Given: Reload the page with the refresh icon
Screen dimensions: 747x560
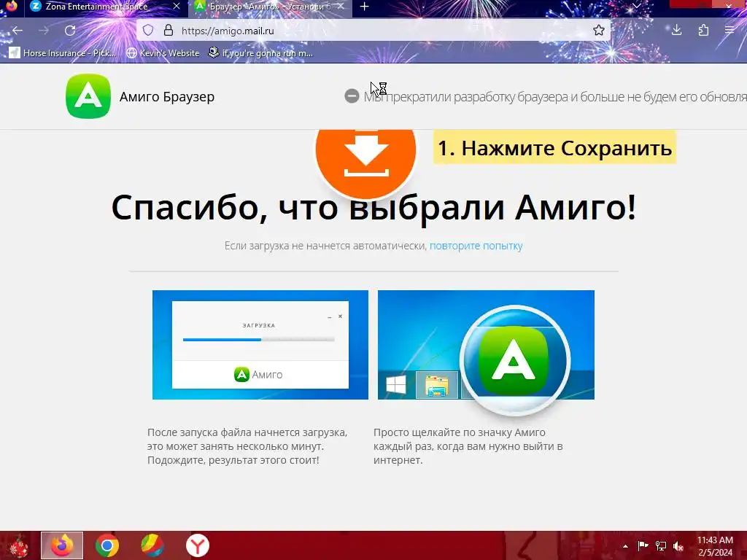Looking at the screenshot, I should pos(70,31).
